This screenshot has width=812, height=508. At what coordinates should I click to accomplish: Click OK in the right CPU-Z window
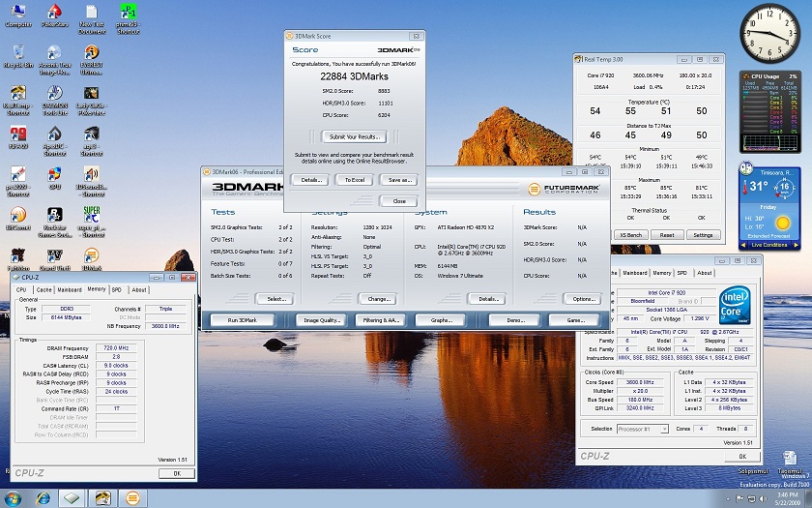742,457
